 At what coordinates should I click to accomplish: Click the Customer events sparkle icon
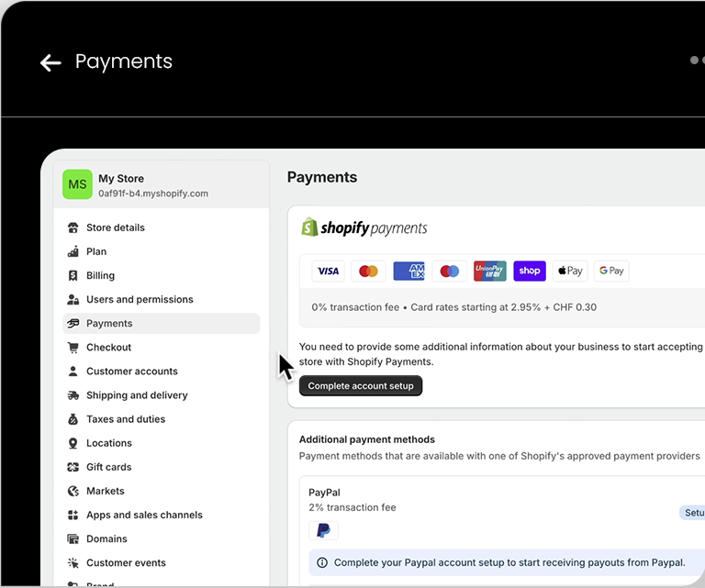pos(73,562)
